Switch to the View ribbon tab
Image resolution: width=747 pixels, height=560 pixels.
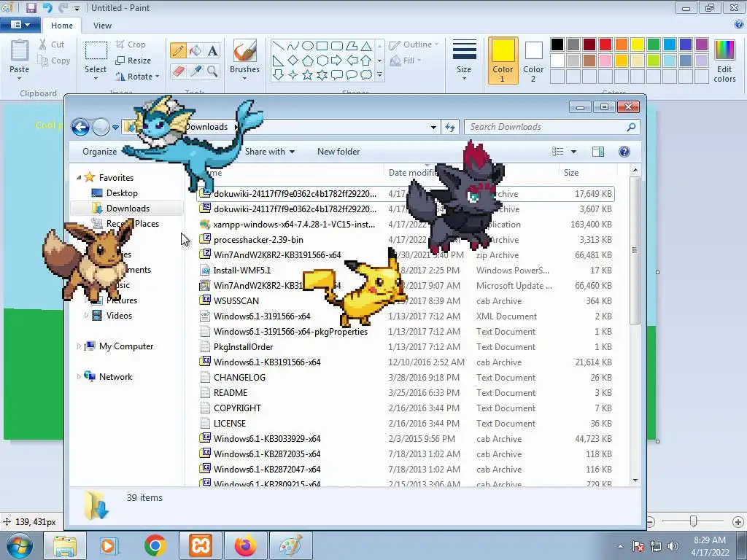point(102,26)
